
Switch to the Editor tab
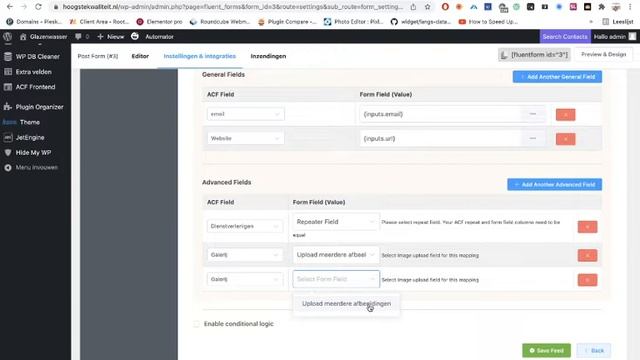point(140,56)
